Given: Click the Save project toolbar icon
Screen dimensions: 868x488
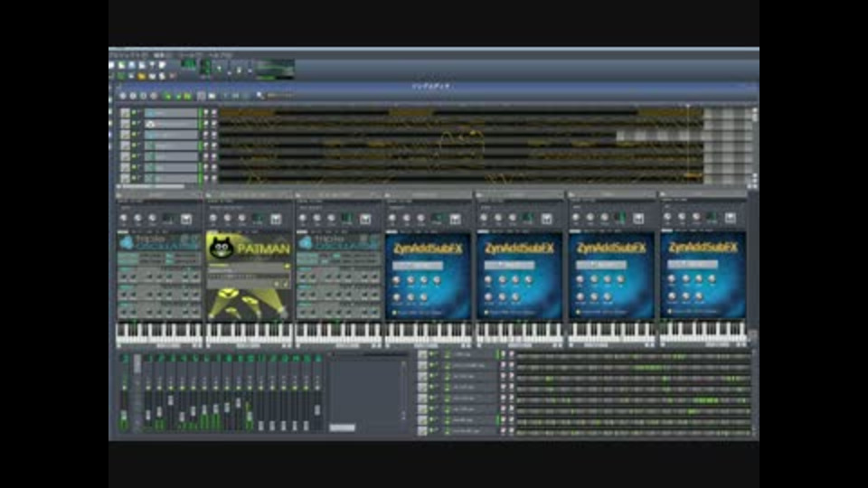Looking at the screenshot, I should pyautogui.click(x=152, y=65).
